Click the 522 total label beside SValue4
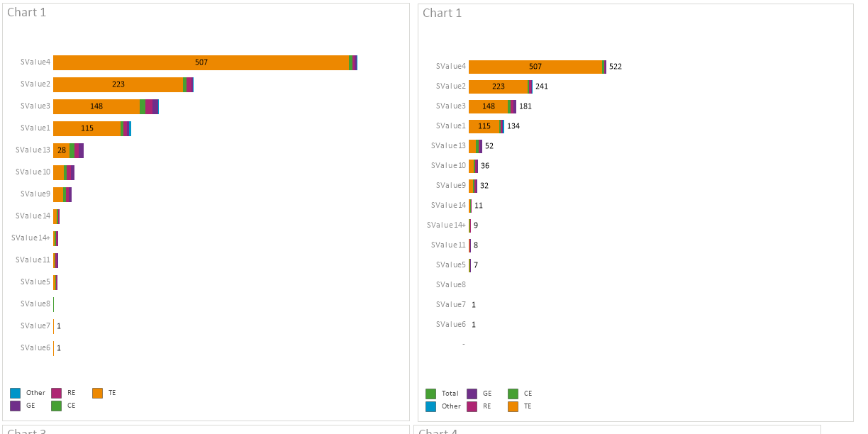 [x=616, y=67]
